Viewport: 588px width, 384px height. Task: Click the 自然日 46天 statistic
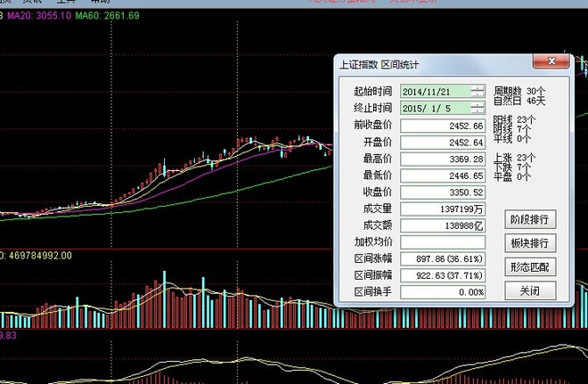click(519, 101)
